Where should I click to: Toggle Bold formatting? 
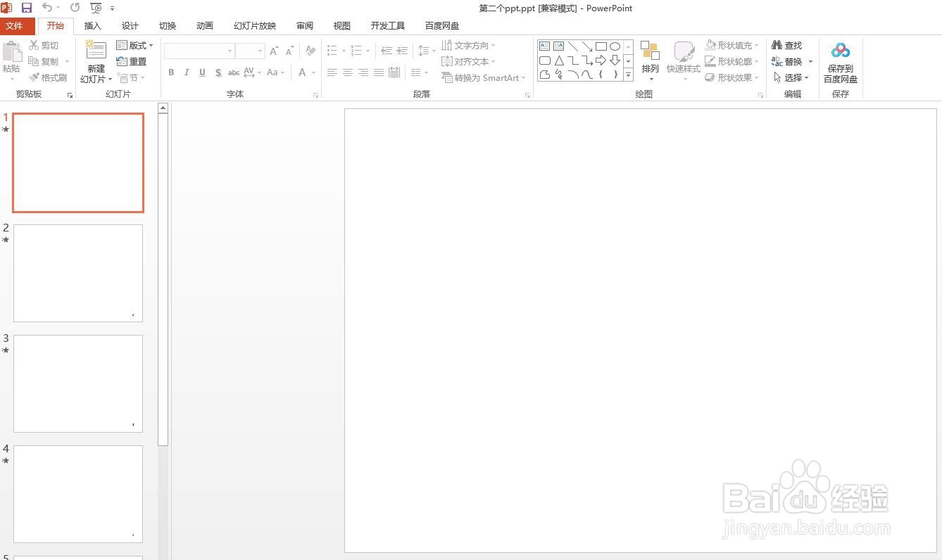pyautogui.click(x=171, y=72)
